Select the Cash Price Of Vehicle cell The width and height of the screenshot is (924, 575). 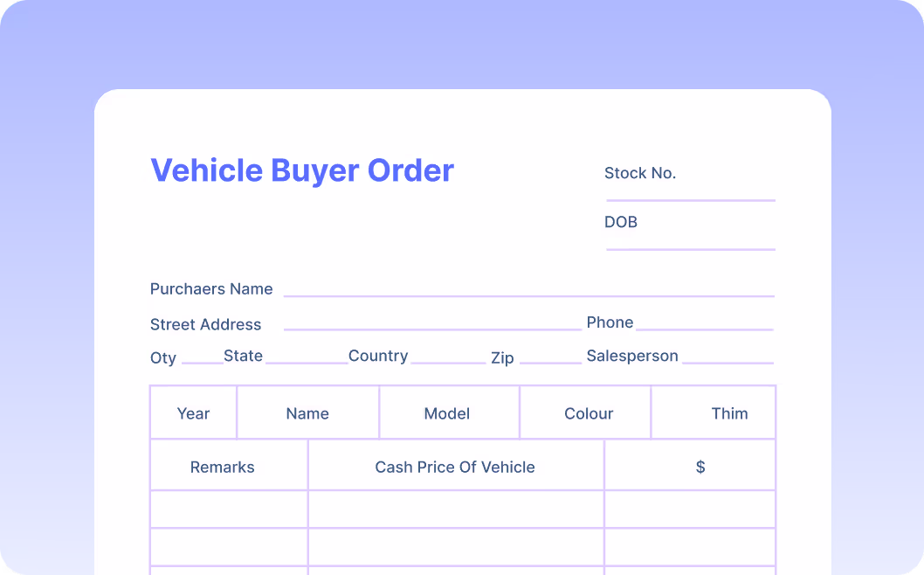pyautogui.click(x=455, y=467)
